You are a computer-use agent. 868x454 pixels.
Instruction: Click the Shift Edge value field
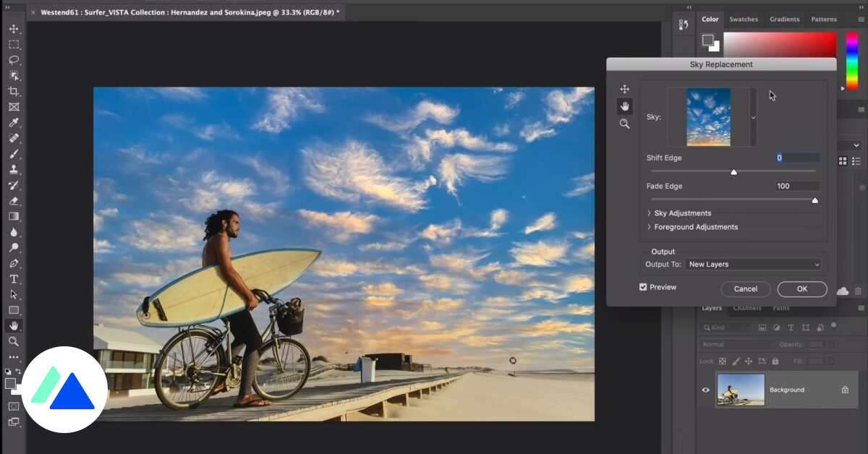tap(797, 158)
